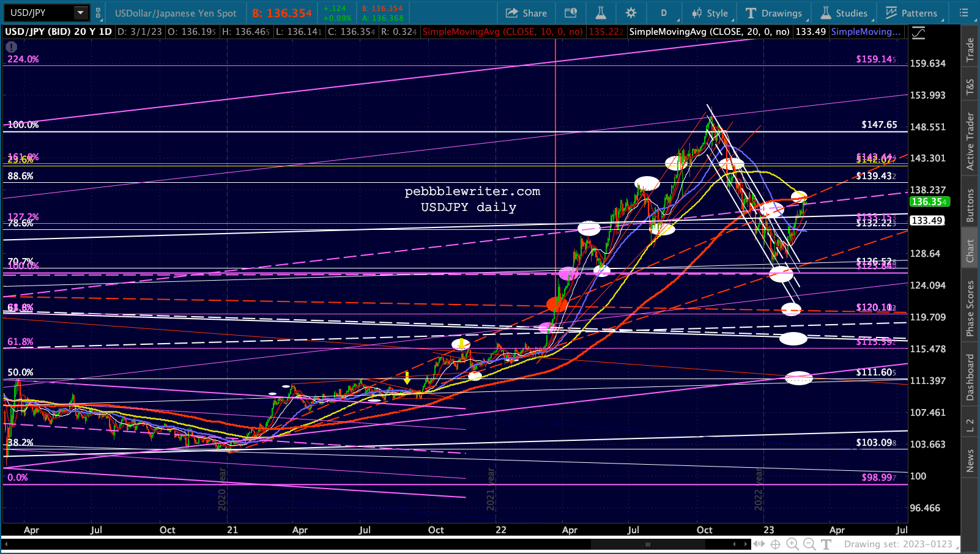Open the Patterns menu
The height and width of the screenshot is (554, 980).
pyautogui.click(x=911, y=13)
